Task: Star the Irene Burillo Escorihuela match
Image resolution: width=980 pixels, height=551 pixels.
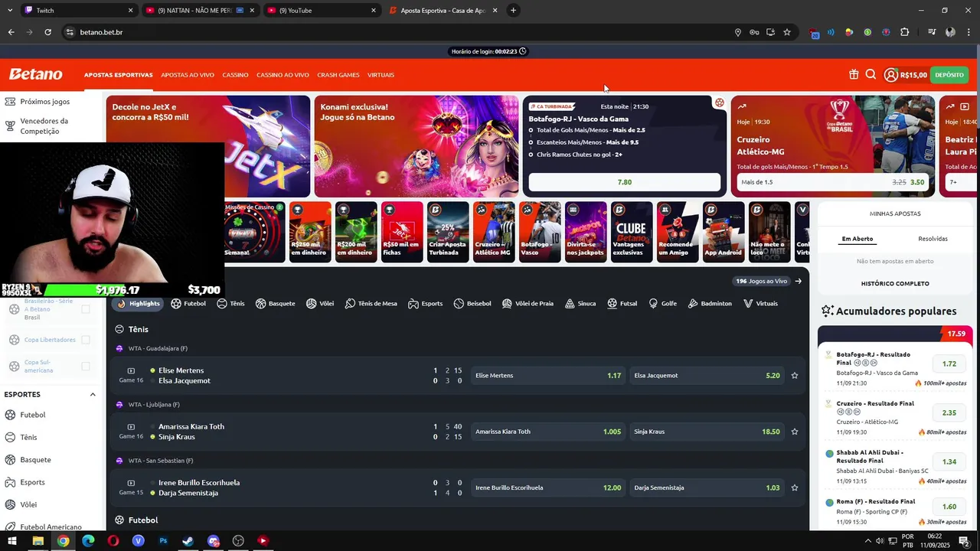Action: [795, 487]
